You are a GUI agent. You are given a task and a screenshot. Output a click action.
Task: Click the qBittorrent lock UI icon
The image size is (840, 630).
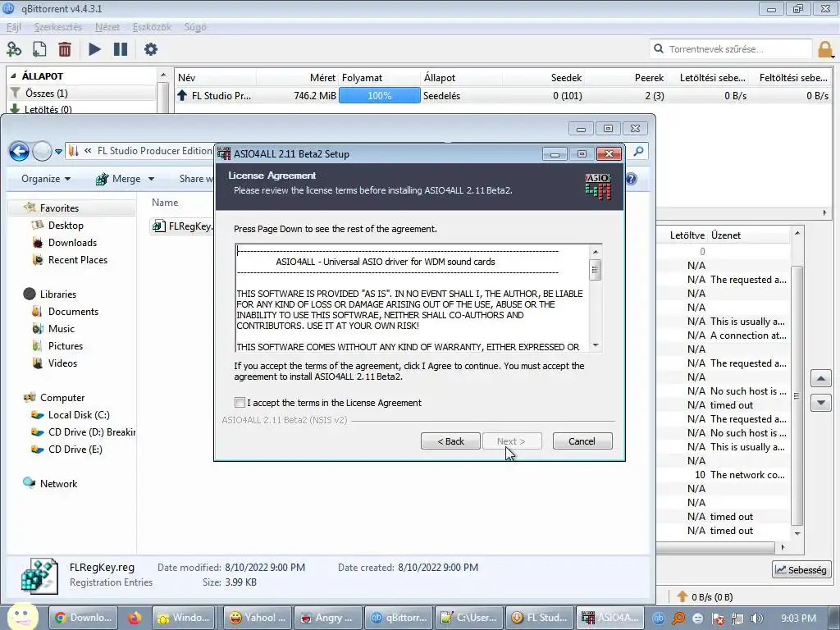(825, 49)
